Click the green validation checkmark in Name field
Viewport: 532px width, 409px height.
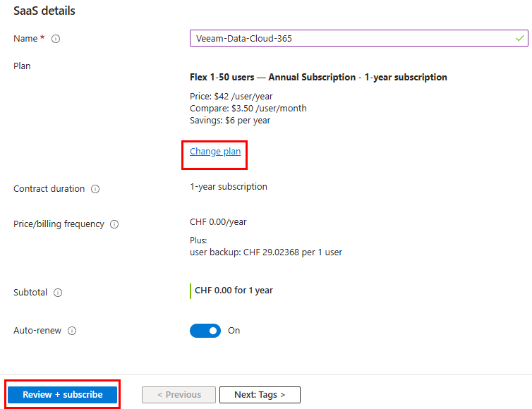[520, 38]
